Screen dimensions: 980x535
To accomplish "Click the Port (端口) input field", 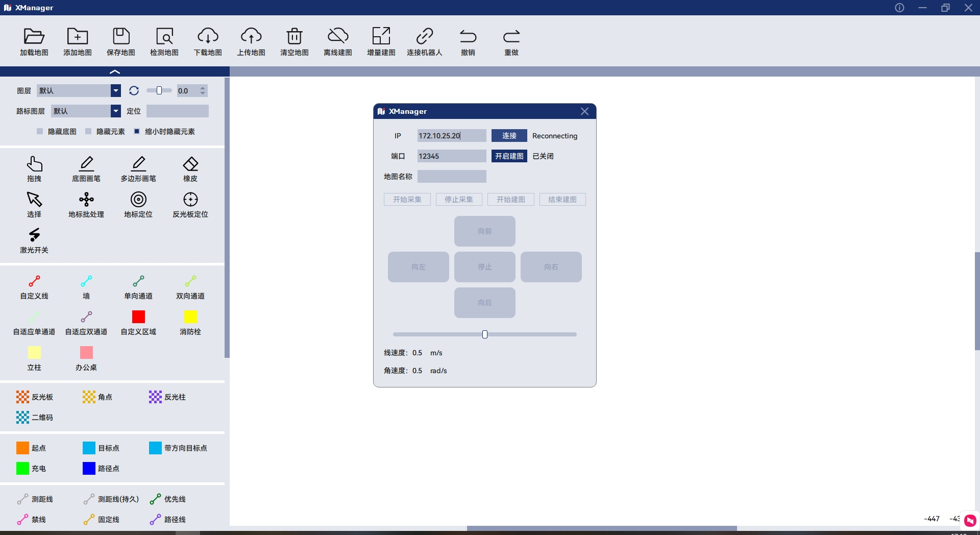I will [451, 156].
